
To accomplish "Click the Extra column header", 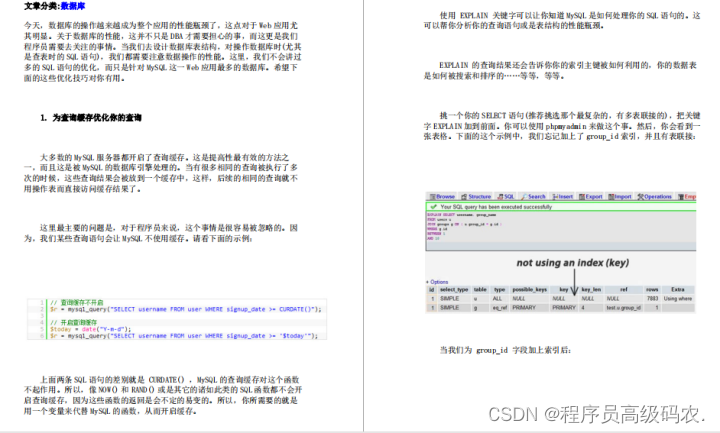I will [678, 290].
